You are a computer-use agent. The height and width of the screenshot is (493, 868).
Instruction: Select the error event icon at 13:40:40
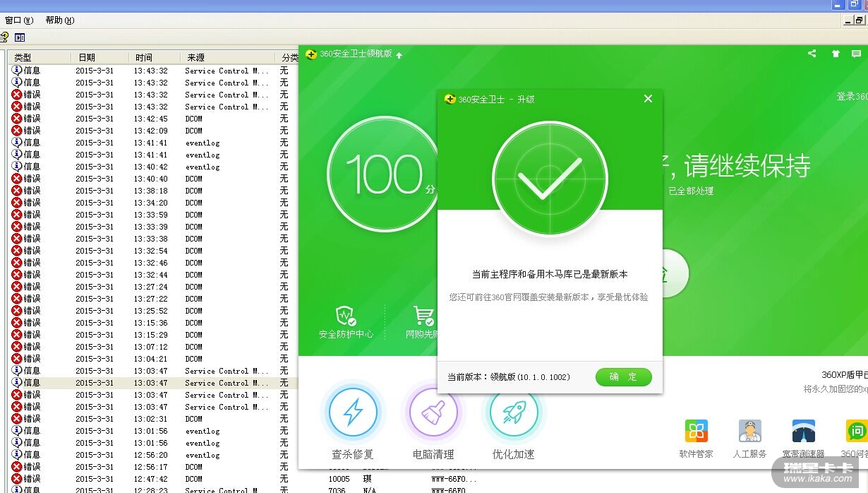17,179
